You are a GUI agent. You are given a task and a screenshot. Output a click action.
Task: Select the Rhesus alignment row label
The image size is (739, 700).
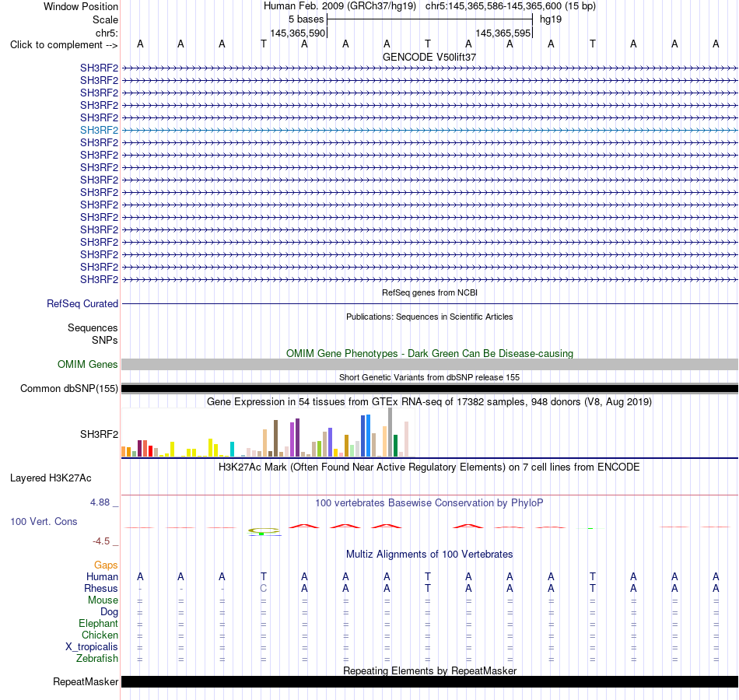[x=101, y=588]
